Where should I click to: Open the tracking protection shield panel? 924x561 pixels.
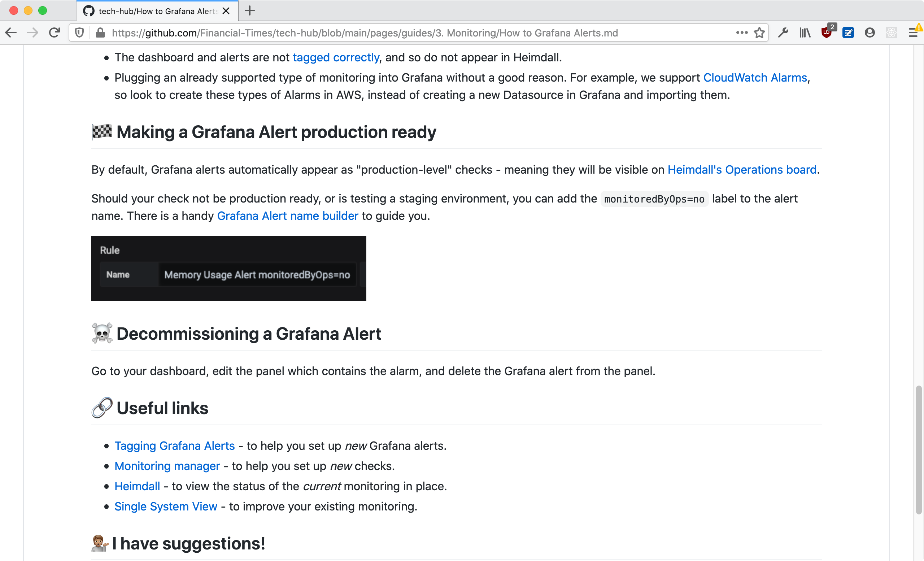79,33
